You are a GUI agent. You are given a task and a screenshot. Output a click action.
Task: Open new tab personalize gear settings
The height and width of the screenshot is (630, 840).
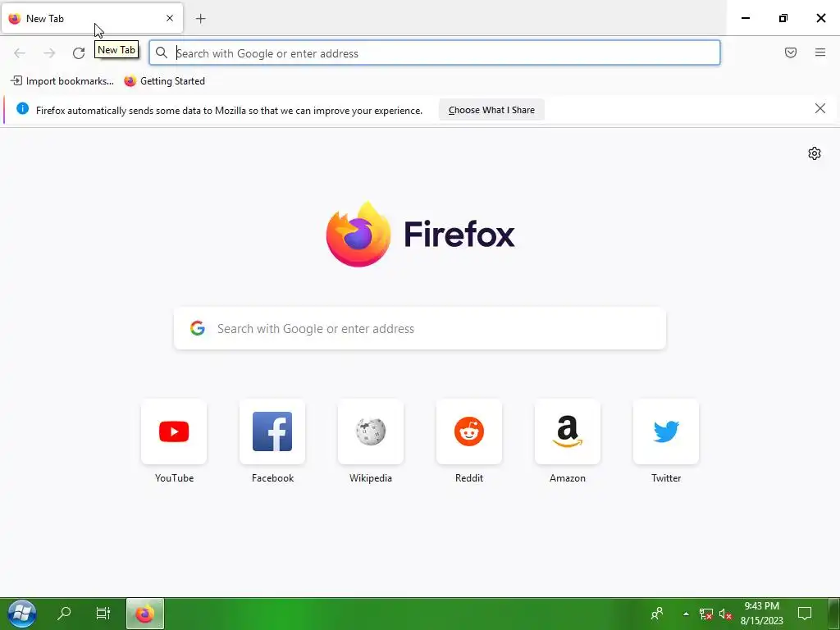coord(815,153)
